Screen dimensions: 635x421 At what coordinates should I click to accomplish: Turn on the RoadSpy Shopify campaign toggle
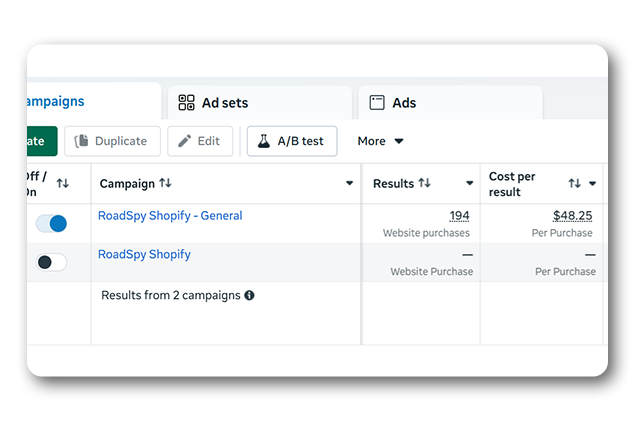click(51, 262)
